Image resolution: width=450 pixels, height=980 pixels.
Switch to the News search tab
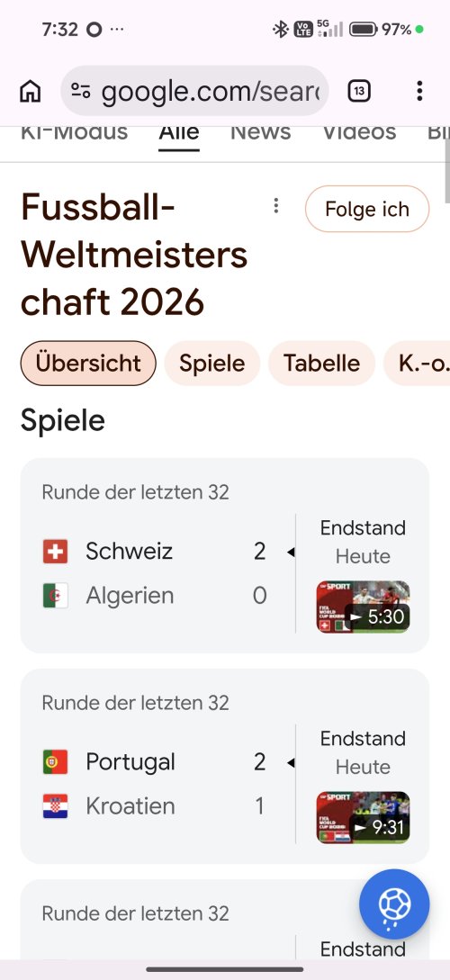point(261,133)
